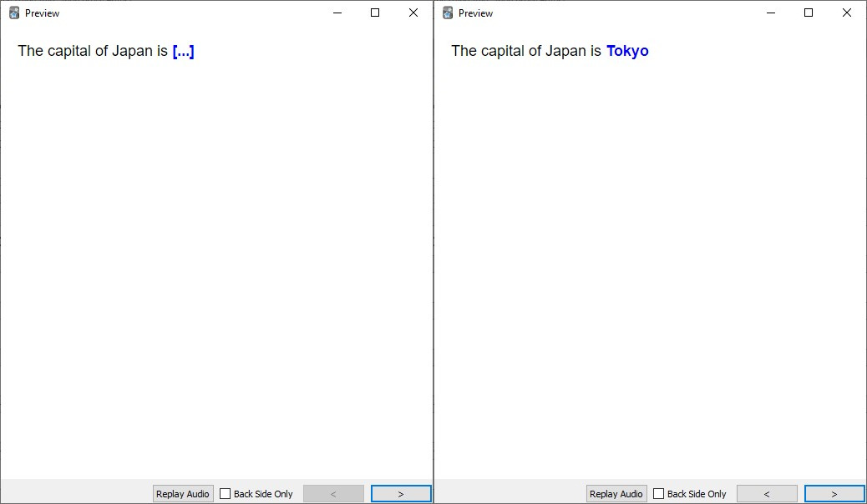
Task: Click the Anki icon in right Preview title bar
Action: pos(448,13)
